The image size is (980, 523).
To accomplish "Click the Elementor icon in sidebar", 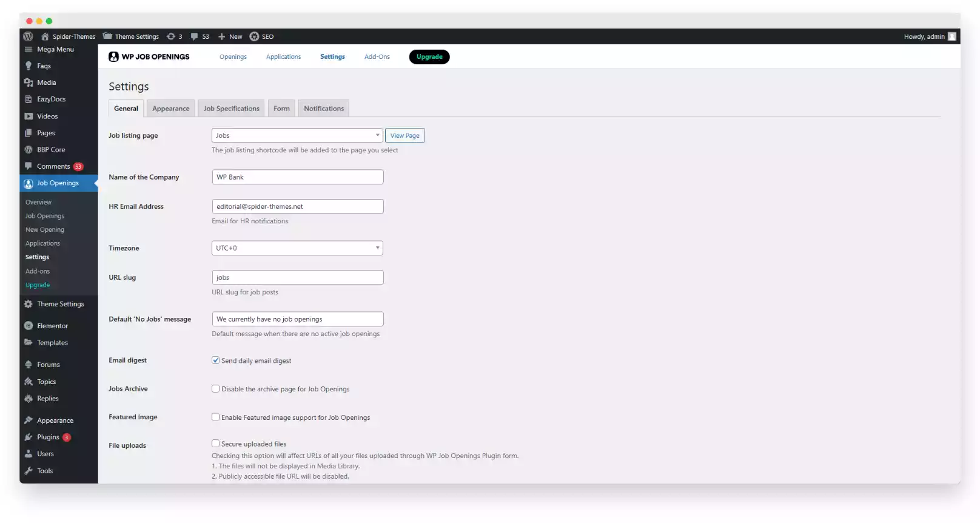I will 29,326.
